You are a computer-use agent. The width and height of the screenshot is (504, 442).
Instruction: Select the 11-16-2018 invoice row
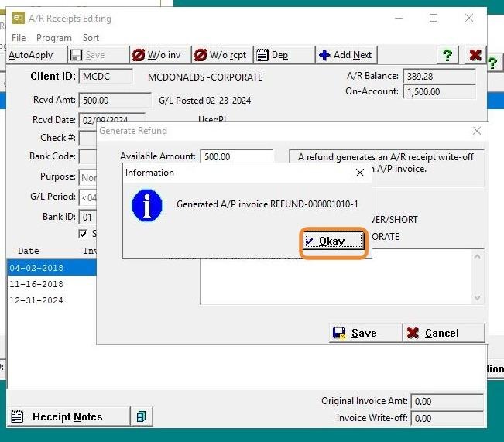(x=52, y=284)
